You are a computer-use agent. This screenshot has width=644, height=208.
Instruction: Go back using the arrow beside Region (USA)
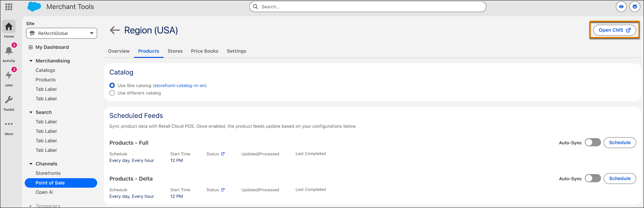[115, 30]
